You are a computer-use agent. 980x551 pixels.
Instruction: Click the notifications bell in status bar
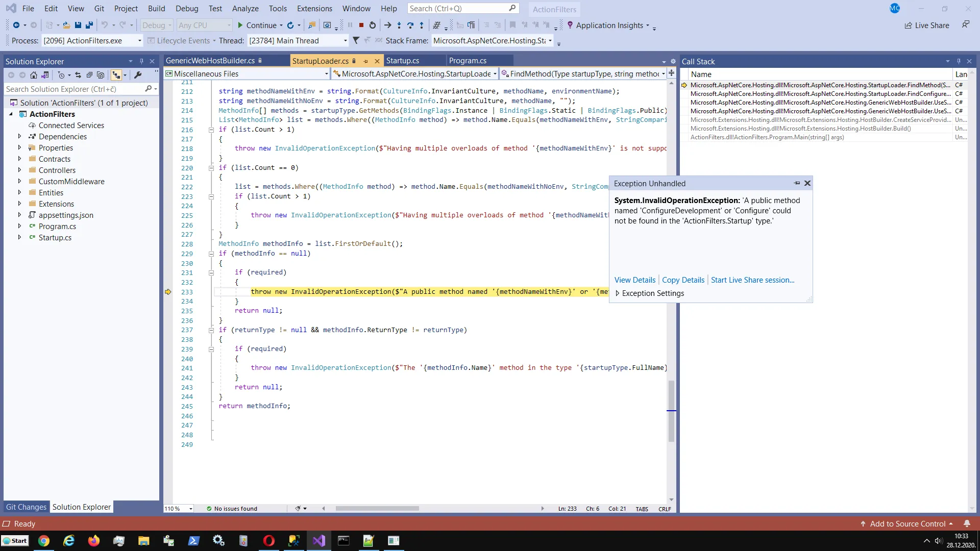tap(967, 523)
